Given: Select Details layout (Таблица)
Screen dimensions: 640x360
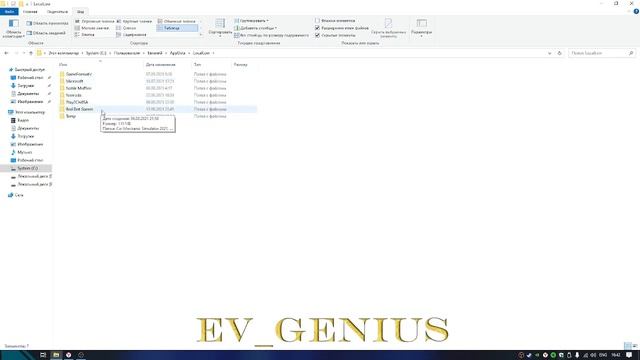Looking at the screenshot, I should [x=177, y=28].
